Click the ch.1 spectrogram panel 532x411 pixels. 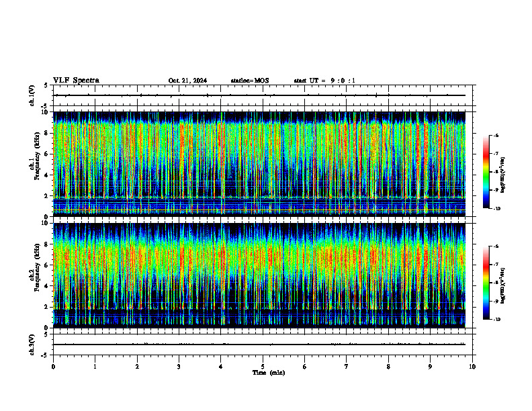point(259,164)
